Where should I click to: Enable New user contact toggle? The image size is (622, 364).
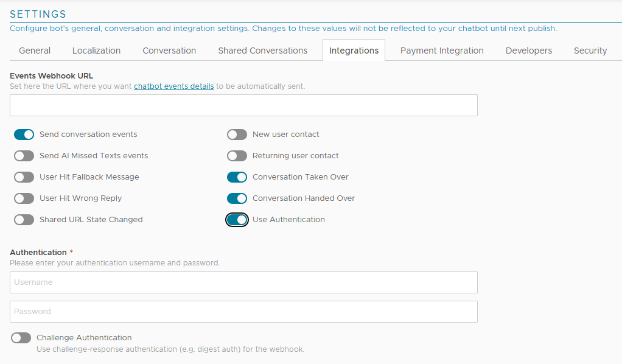click(237, 135)
